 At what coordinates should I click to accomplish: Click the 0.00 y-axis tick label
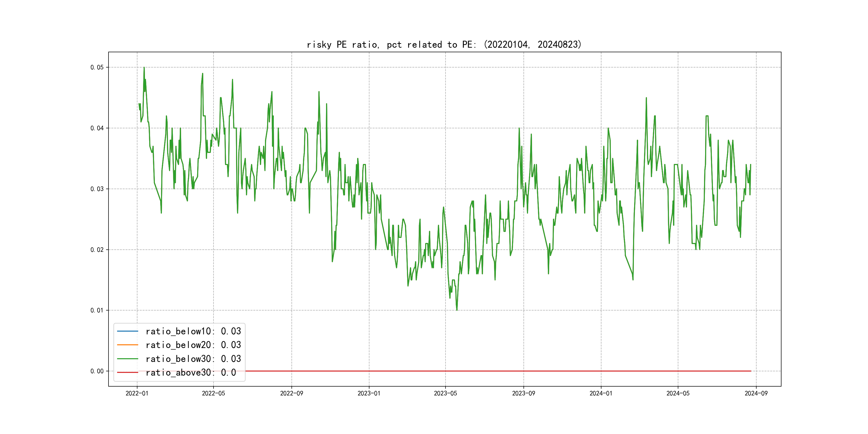(x=97, y=371)
